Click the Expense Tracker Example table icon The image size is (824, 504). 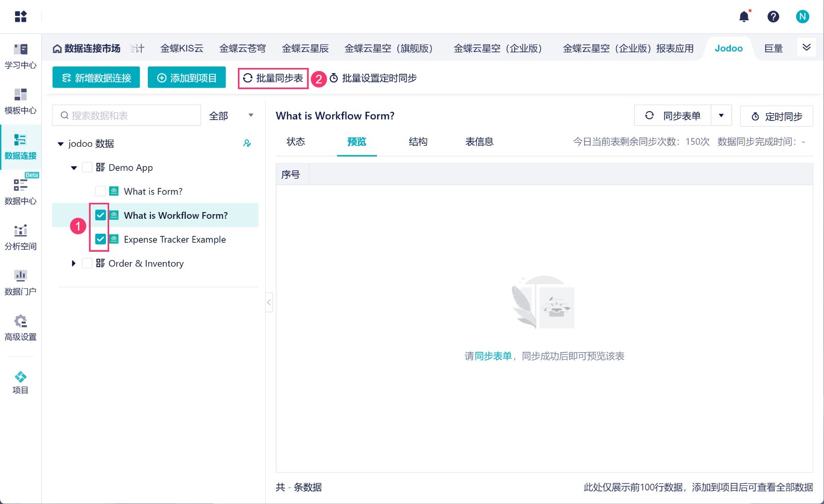(114, 239)
